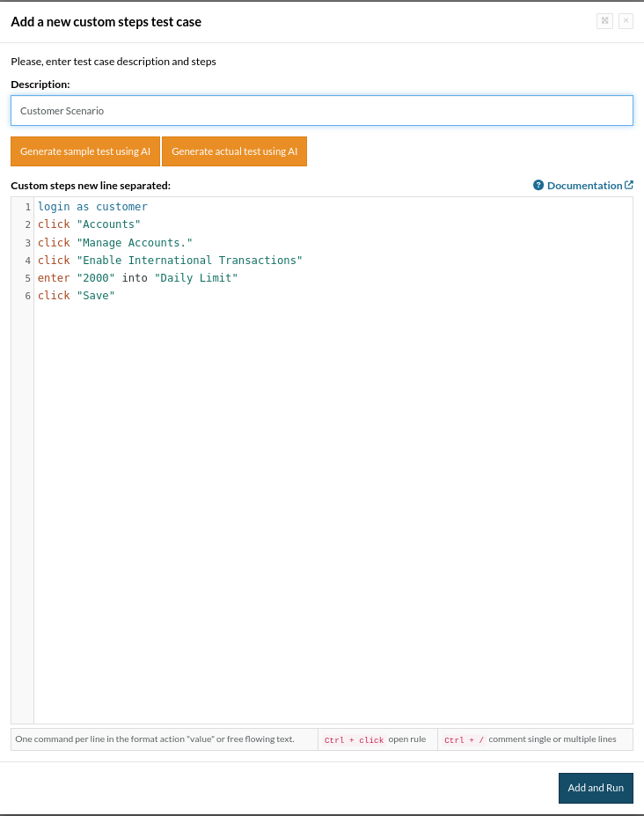Click the "Accounts" string on line 2
This screenshot has height=816, width=644.
(x=108, y=224)
